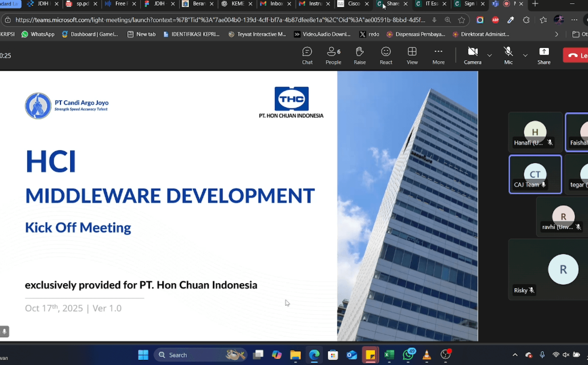The height and width of the screenshot is (365, 588).
Task: Open system volume muted speaker icon
Action: tap(566, 355)
